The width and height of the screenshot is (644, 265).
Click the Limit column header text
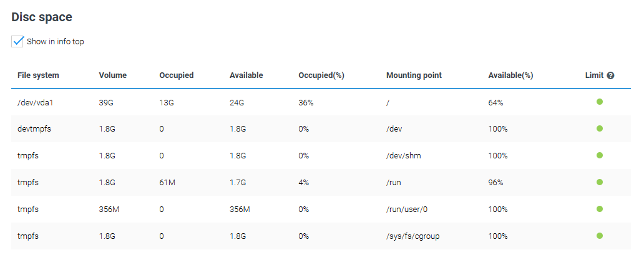pos(594,75)
